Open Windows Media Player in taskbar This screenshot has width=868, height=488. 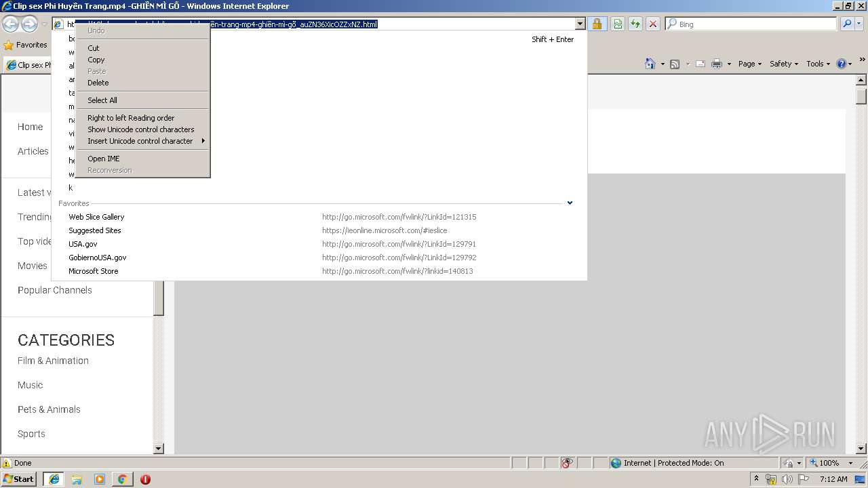click(100, 479)
